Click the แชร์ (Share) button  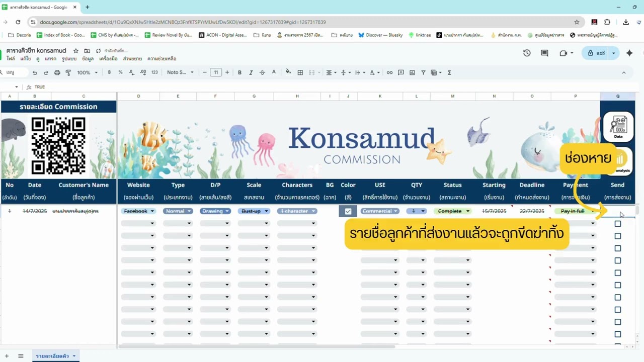596,53
